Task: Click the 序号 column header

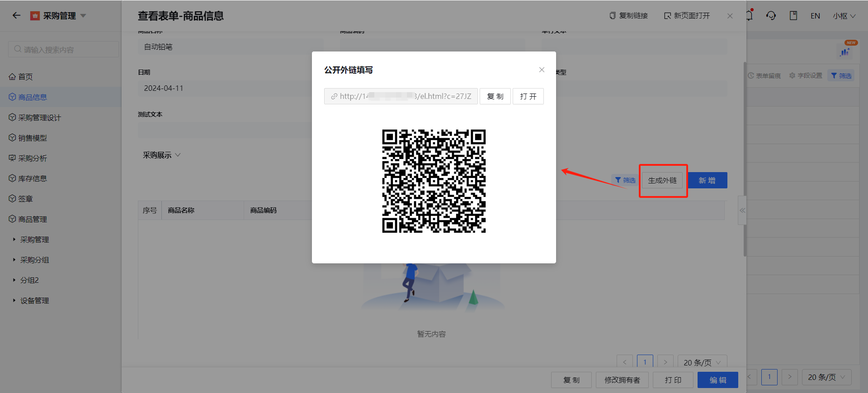Action: [x=150, y=210]
